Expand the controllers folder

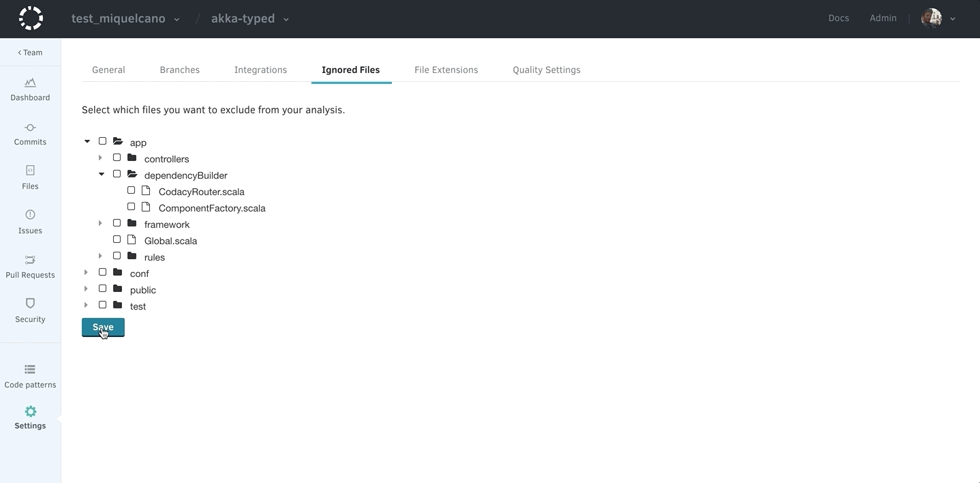(100, 158)
